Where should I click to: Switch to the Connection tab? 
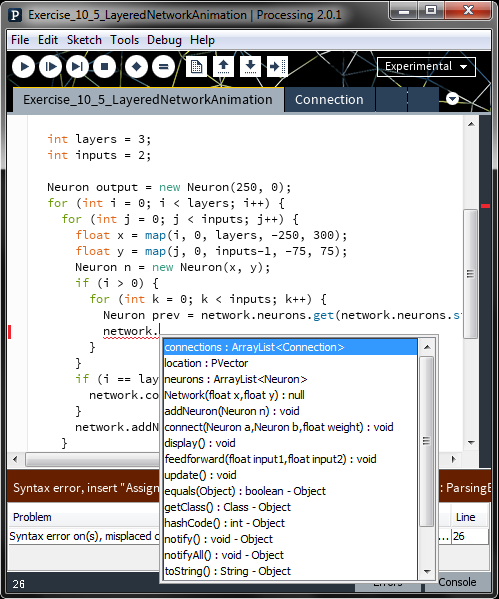[329, 100]
